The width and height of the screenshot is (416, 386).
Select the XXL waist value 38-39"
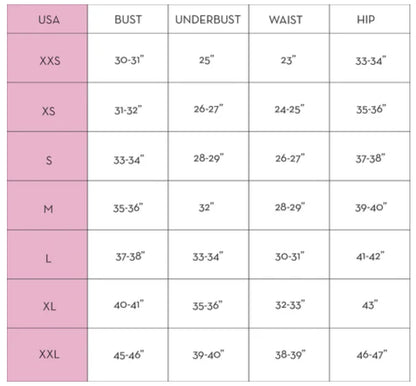click(290, 354)
